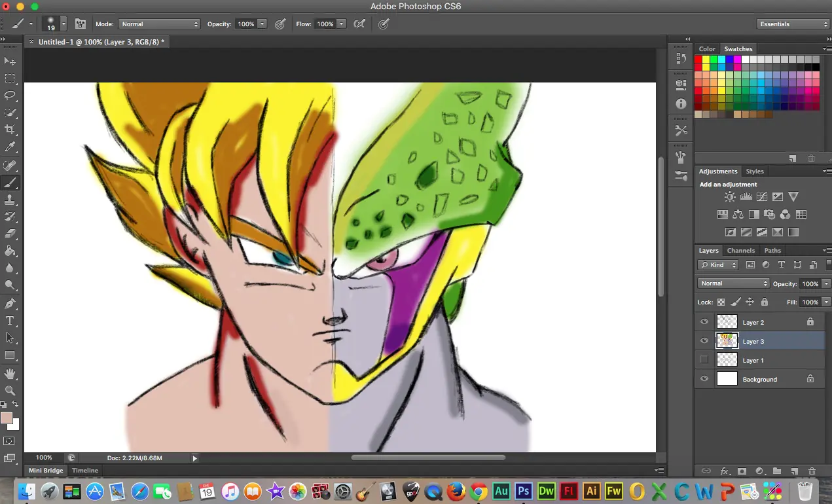832x504 pixels.
Task: Switch to the Channels tab
Action: click(x=741, y=251)
